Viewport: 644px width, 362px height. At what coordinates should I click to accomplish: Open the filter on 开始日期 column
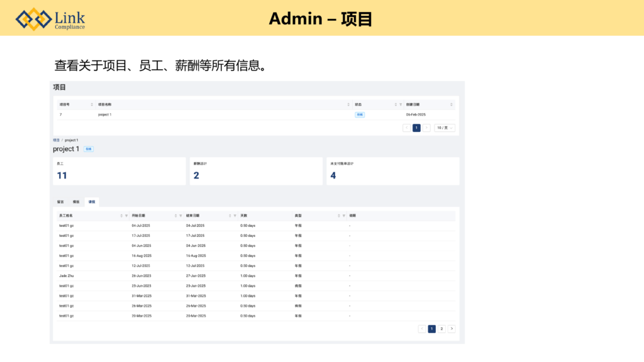(180, 216)
